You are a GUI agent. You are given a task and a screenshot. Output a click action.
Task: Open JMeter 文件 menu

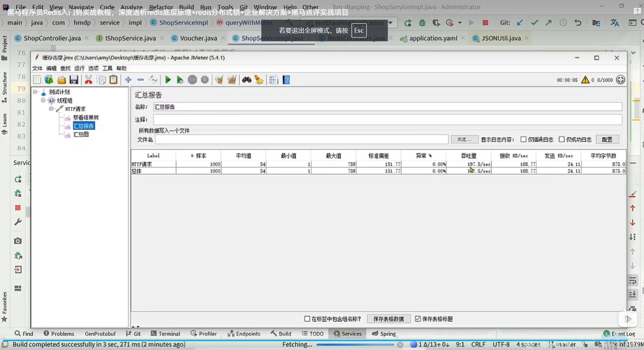[x=37, y=68]
